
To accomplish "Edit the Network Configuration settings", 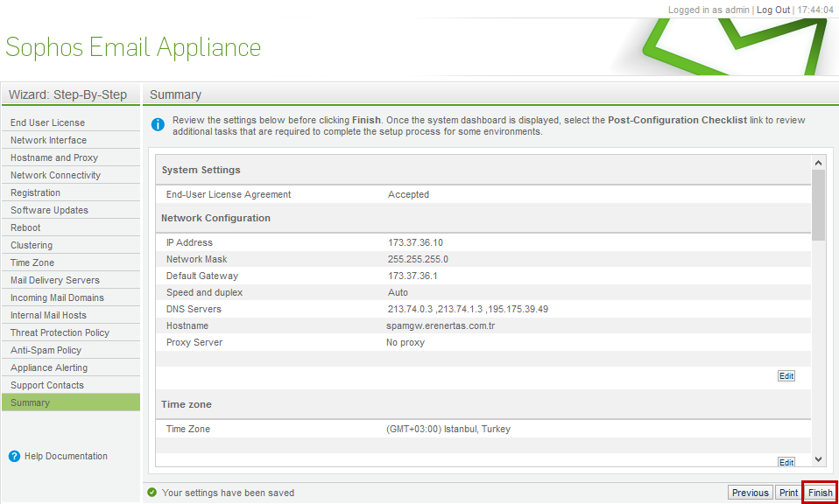I will click(x=786, y=376).
